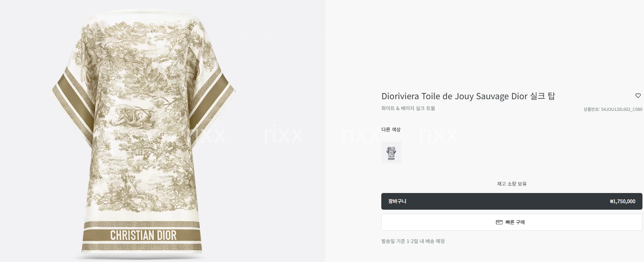Click the Dioriviera Toile de Jouy product title

(x=468, y=96)
